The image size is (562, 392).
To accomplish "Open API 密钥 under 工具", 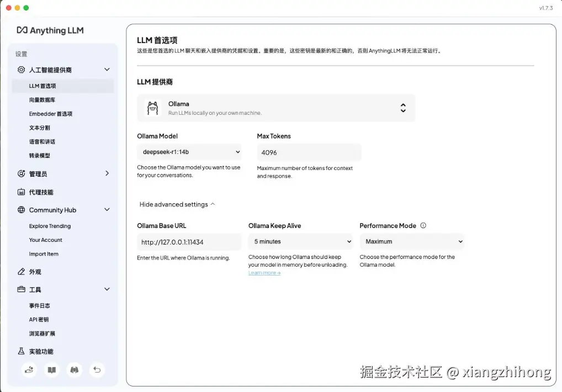I will tap(39, 320).
